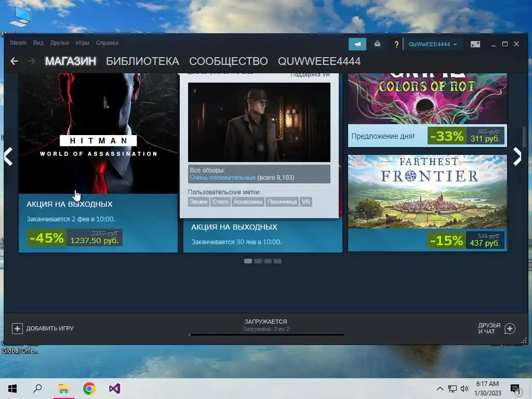Open Hitman World of Assassination banner

tap(98, 134)
